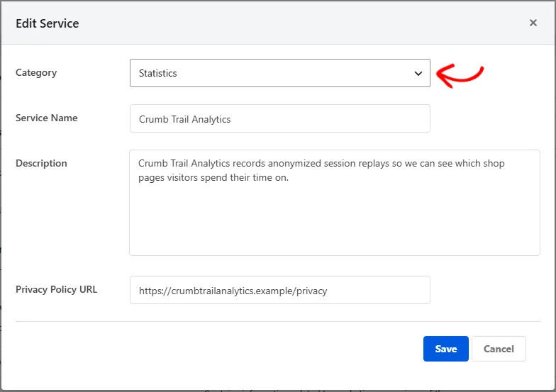Screen dimensions: 556x392
Task: Close the Edit Service dialog
Action: (x=533, y=23)
